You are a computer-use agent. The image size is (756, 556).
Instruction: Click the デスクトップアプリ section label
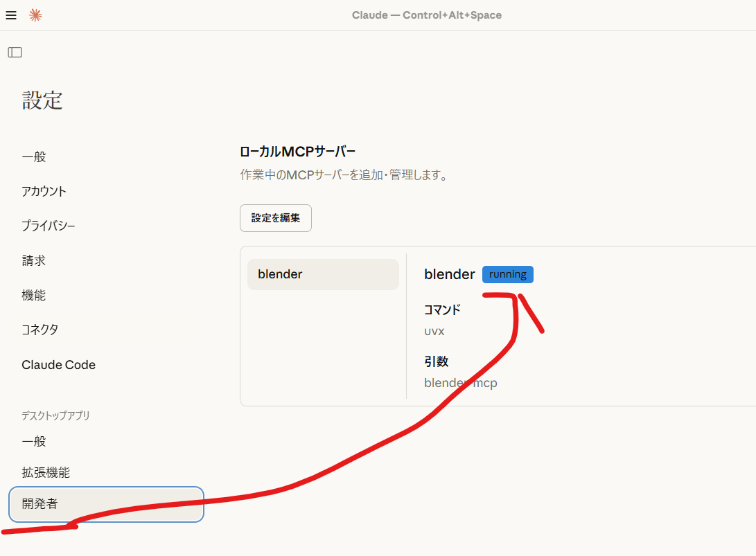[x=55, y=416]
